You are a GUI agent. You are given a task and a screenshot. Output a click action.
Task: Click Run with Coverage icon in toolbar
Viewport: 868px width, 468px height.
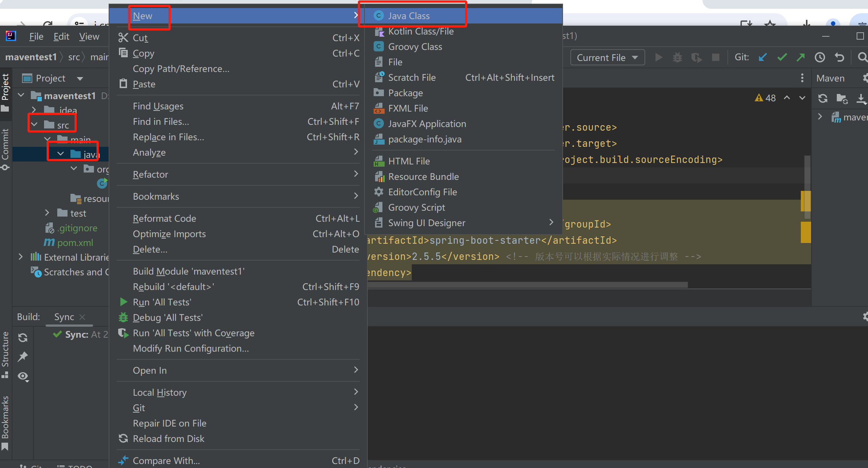pyautogui.click(x=696, y=58)
